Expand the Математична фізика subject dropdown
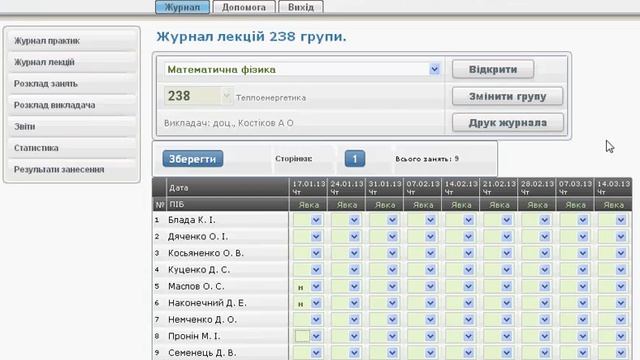 point(434,69)
